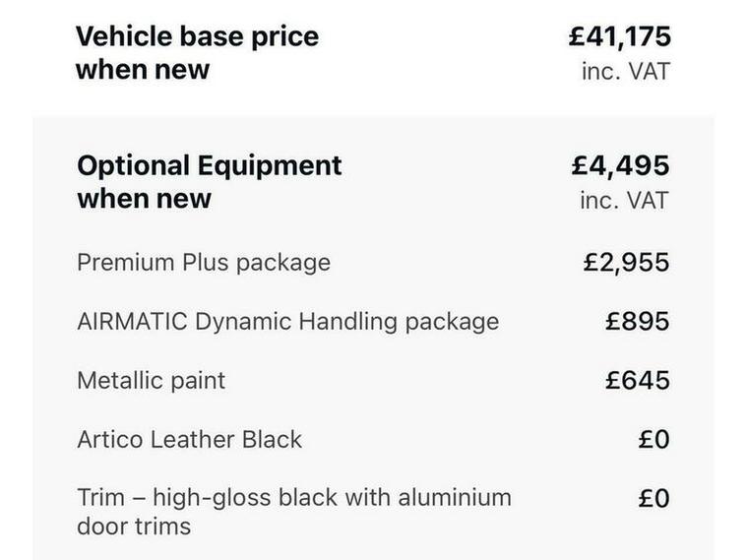Click 'when new' under Optional Equipment
This screenshot has height=560, width=747.
(x=144, y=199)
